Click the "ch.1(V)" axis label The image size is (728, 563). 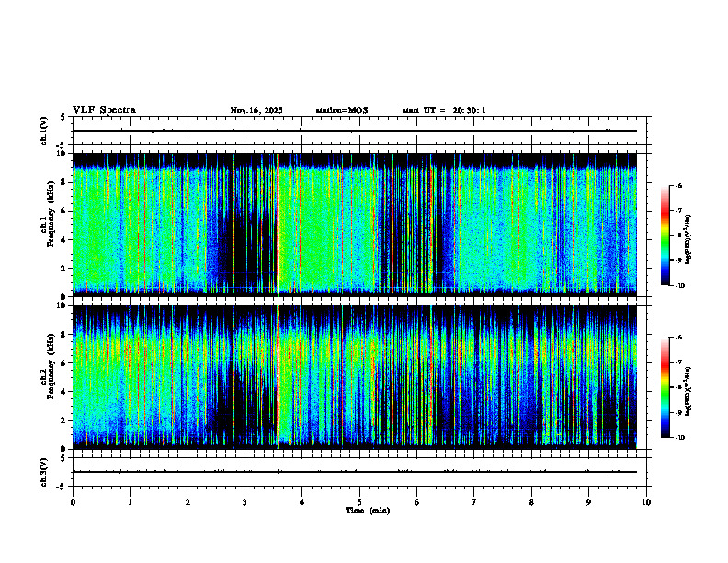pyautogui.click(x=44, y=131)
